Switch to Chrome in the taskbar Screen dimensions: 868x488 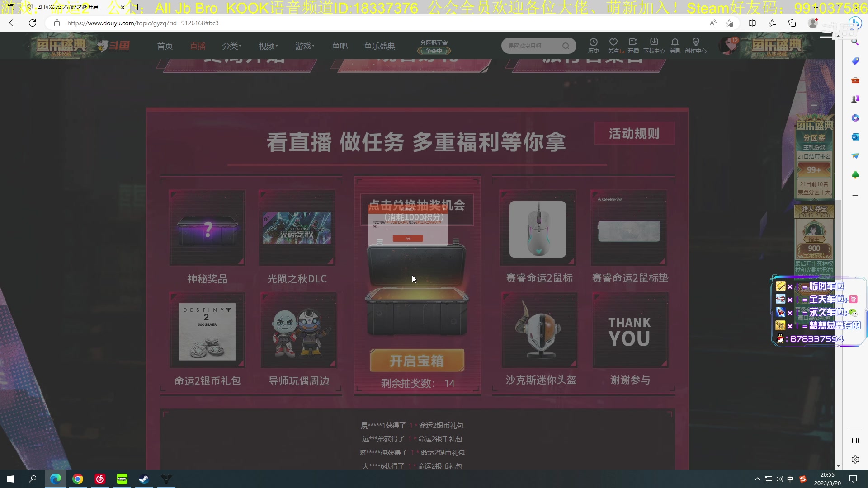point(78,479)
